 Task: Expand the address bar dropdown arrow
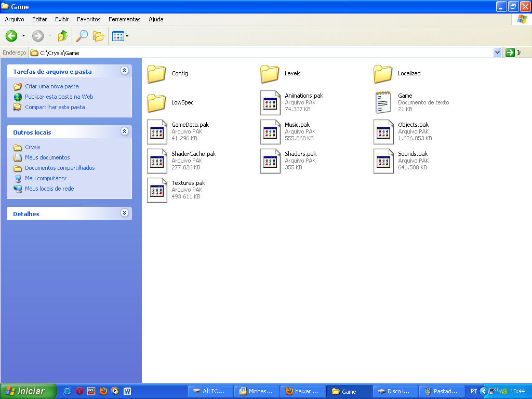[497, 52]
